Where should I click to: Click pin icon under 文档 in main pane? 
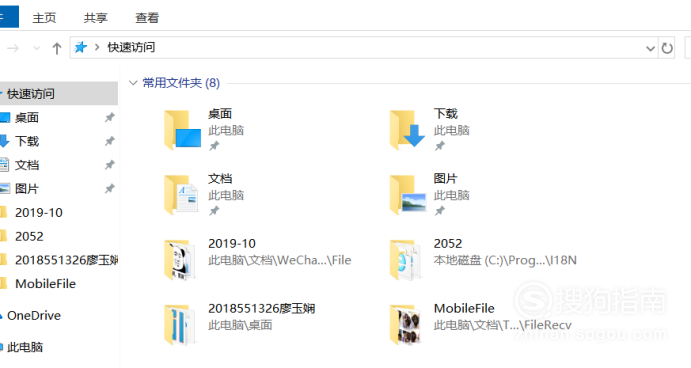click(214, 211)
